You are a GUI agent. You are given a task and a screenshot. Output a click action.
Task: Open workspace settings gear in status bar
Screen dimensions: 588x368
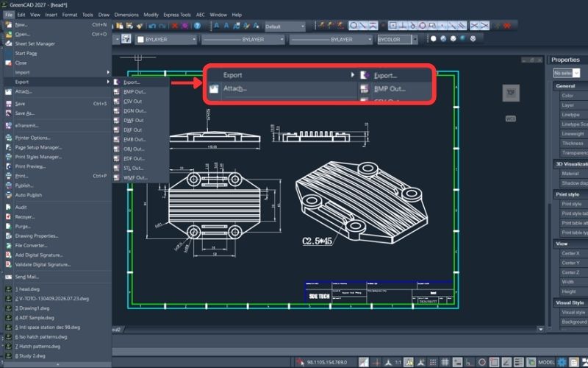(x=562, y=362)
